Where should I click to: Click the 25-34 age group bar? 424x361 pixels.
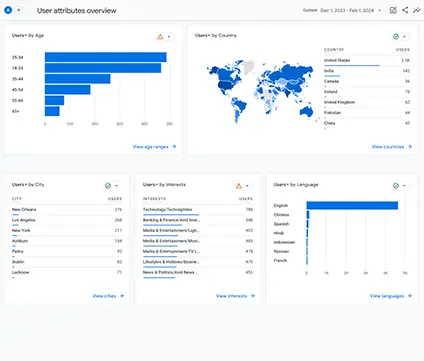tap(105, 57)
